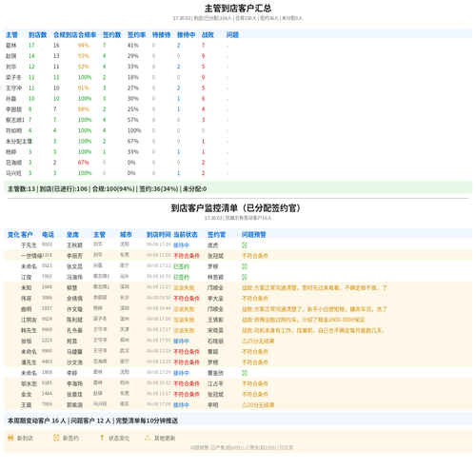The height and width of the screenshot is (469, 476).
Task: Click the △25分无结果 warning
Action: (258, 342)
